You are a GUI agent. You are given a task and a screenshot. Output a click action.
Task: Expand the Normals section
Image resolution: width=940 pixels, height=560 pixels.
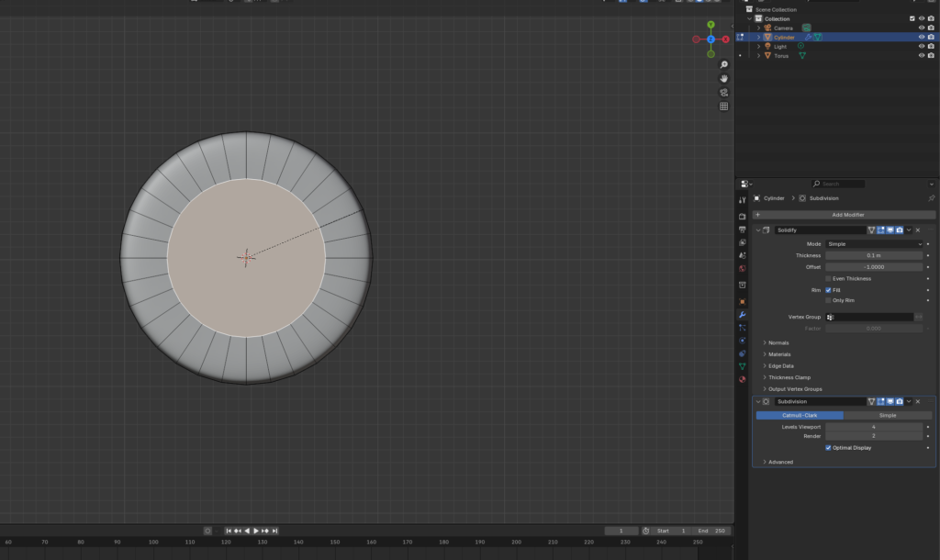778,342
